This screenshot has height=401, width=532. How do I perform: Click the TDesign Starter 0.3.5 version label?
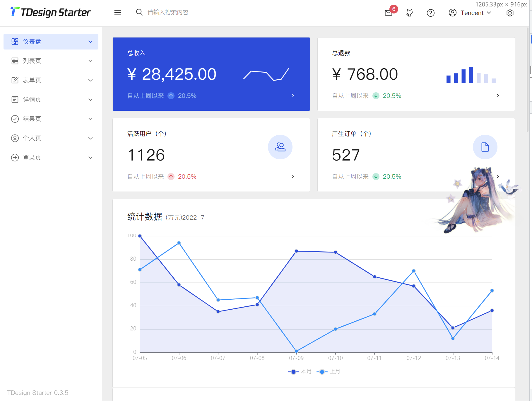(x=38, y=393)
